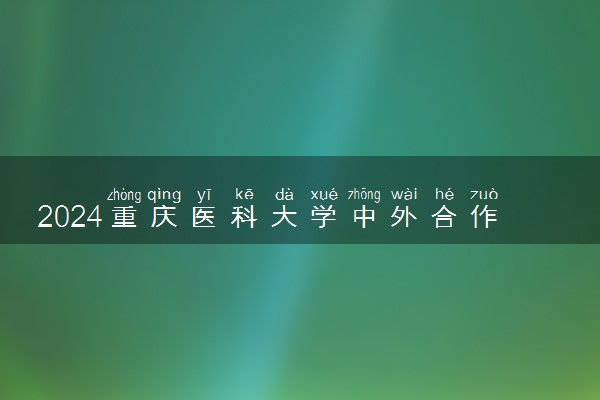Click the pinyin "zhōng" above 中
This screenshot has height=400, width=600.
(364, 195)
